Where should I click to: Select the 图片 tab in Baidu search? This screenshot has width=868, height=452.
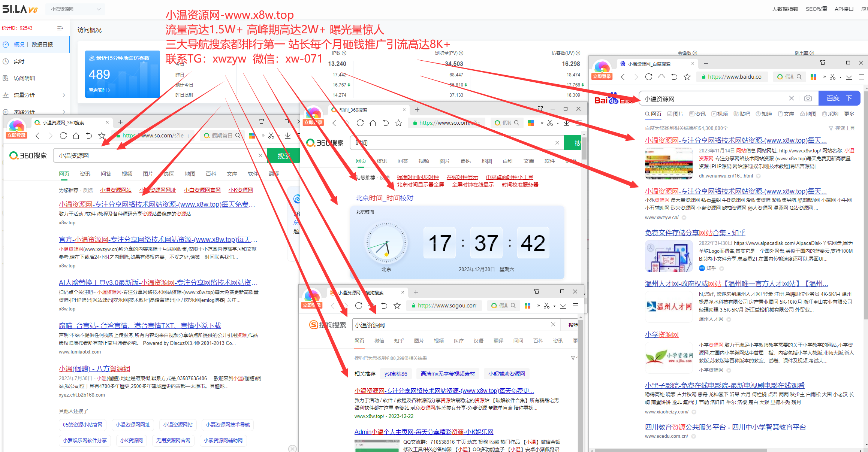click(x=675, y=114)
